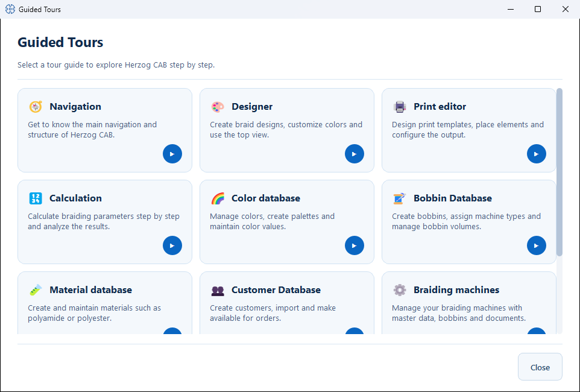The image size is (580, 392).
Task: Click the "Braiding machines" card title
Action: click(x=456, y=290)
